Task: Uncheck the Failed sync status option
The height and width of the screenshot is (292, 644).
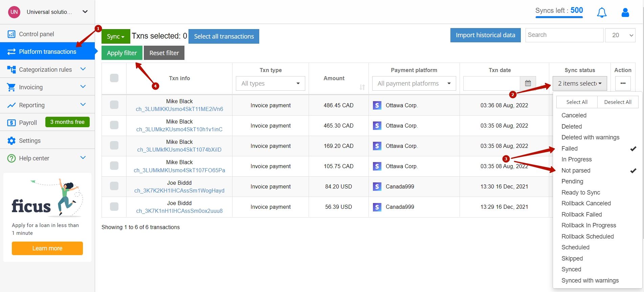Action: tap(597, 149)
